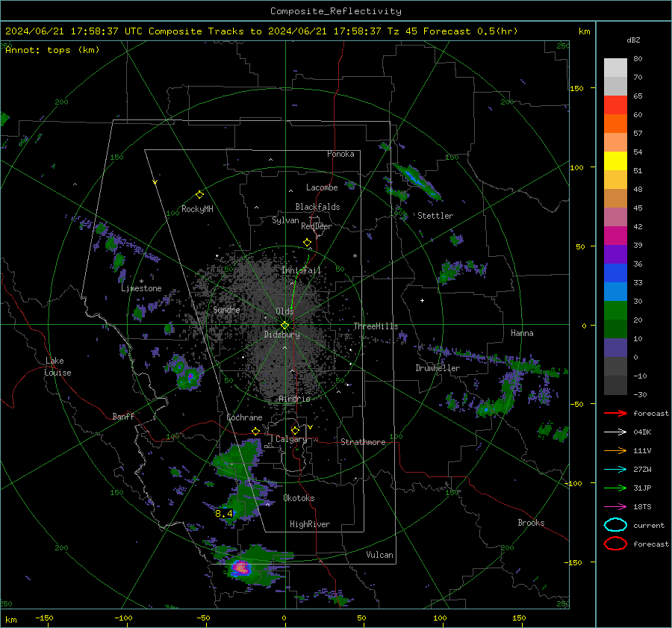
Task: Click the Ponoka town label
Action: coord(340,154)
